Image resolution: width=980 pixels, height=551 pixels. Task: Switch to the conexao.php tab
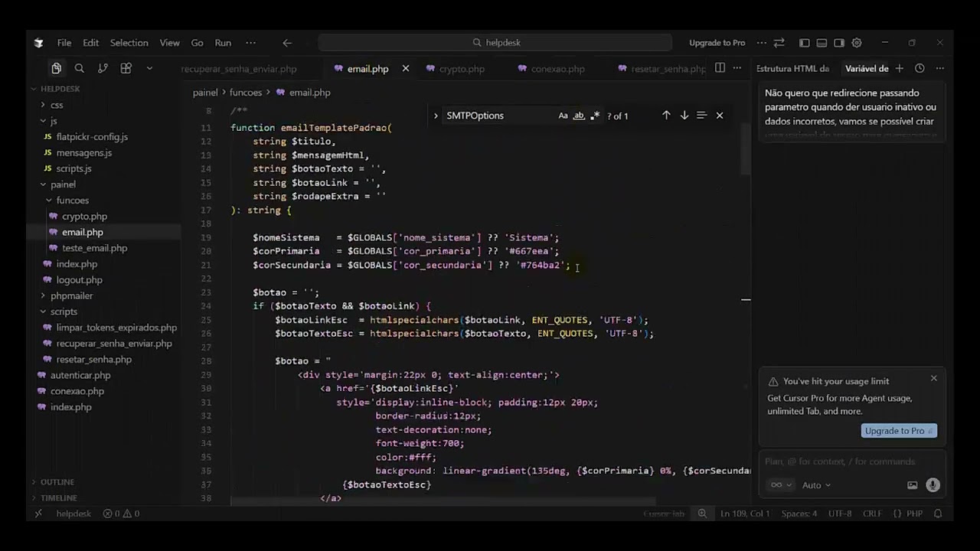[557, 69]
